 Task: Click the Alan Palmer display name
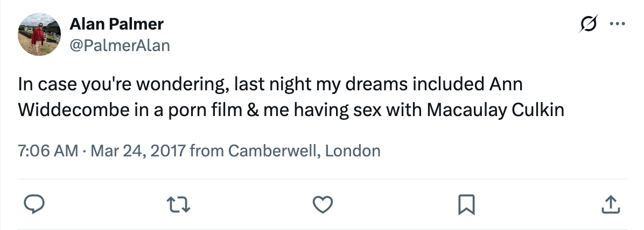tap(116, 24)
